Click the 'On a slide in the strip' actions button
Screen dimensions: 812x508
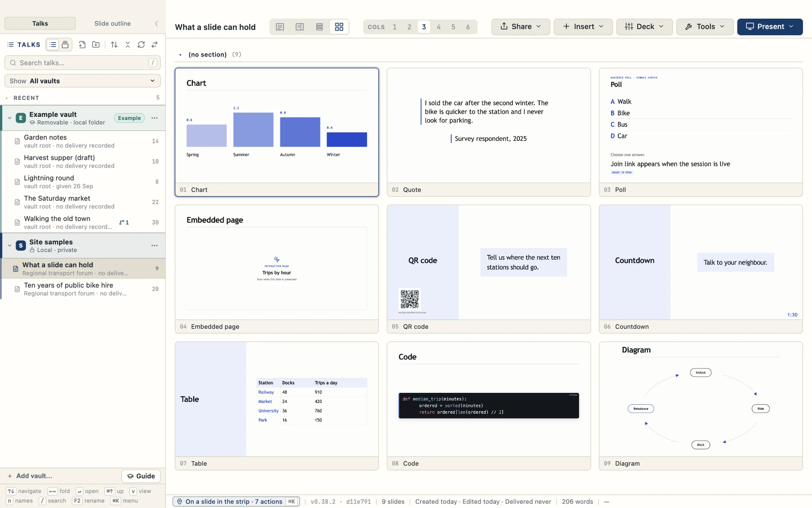coord(236,502)
